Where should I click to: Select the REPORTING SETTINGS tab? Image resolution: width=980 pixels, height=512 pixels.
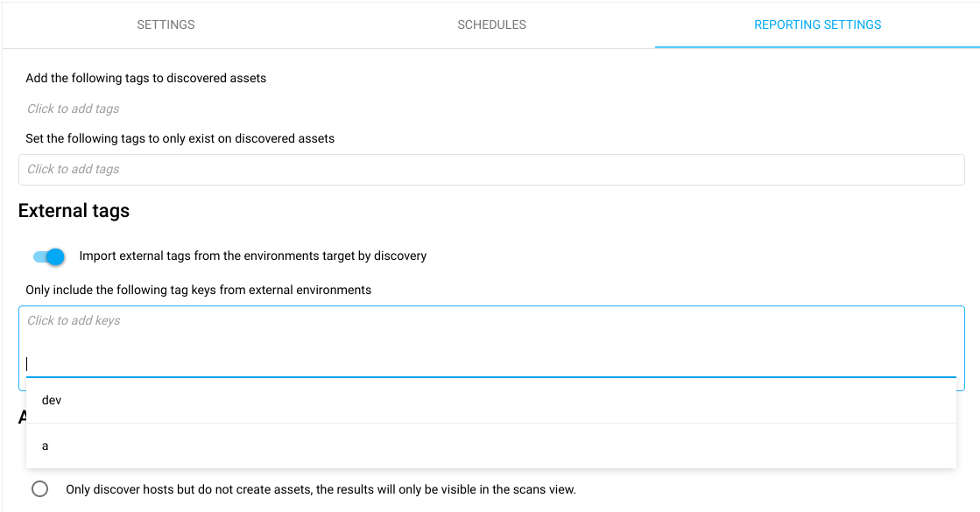point(817,25)
